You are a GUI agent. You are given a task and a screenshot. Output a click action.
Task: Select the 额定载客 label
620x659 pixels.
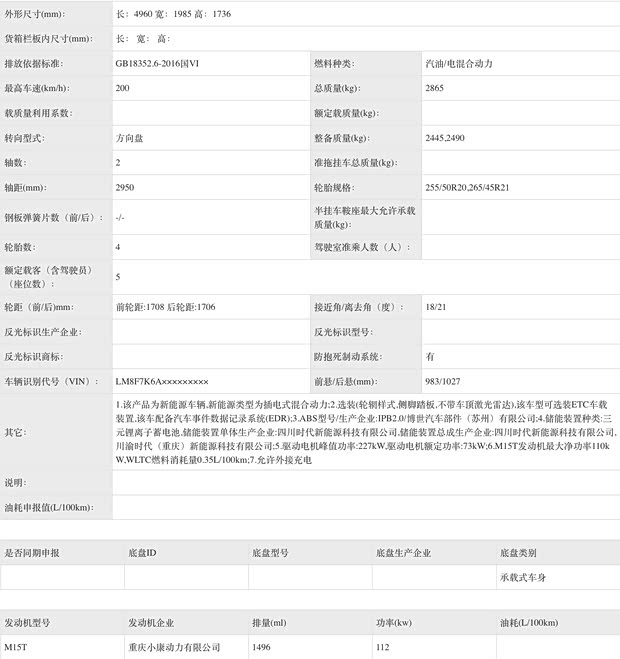[49, 277]
